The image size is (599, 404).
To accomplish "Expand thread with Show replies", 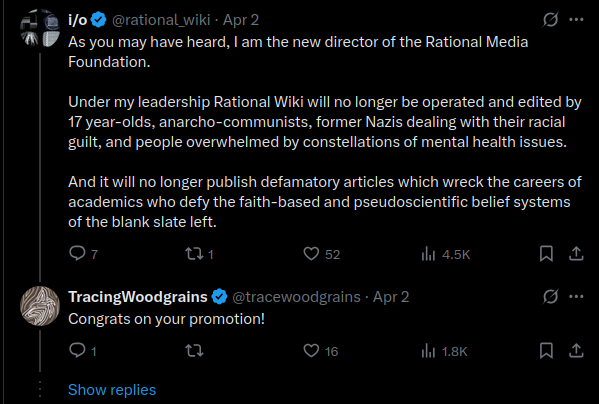I will tap(112, 390).
